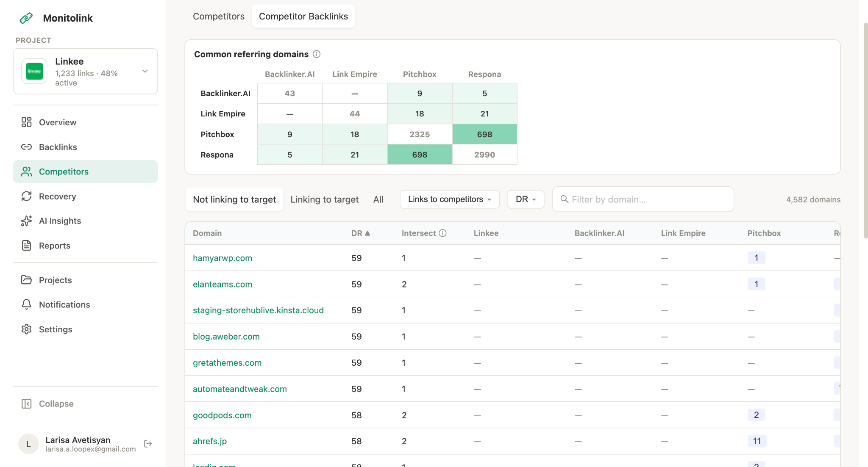Open the ahrefs.jp domain link
The image size is (868, 467).
(210, 441)
